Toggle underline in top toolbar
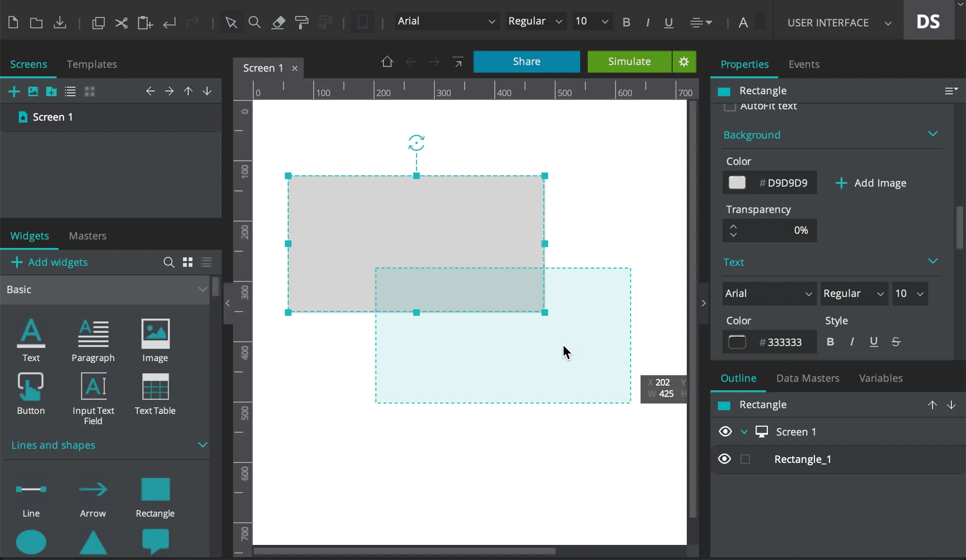This screenshot has height=560, width=966. [668, 22]
